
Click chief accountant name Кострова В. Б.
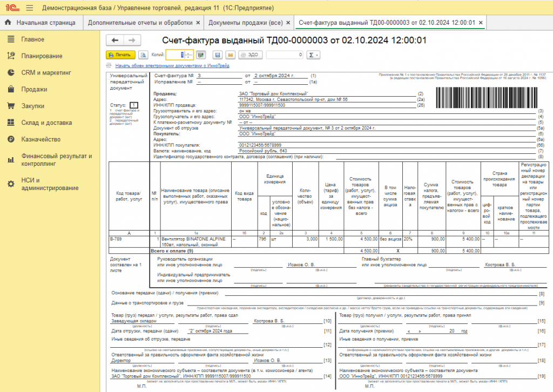(500, 265)
